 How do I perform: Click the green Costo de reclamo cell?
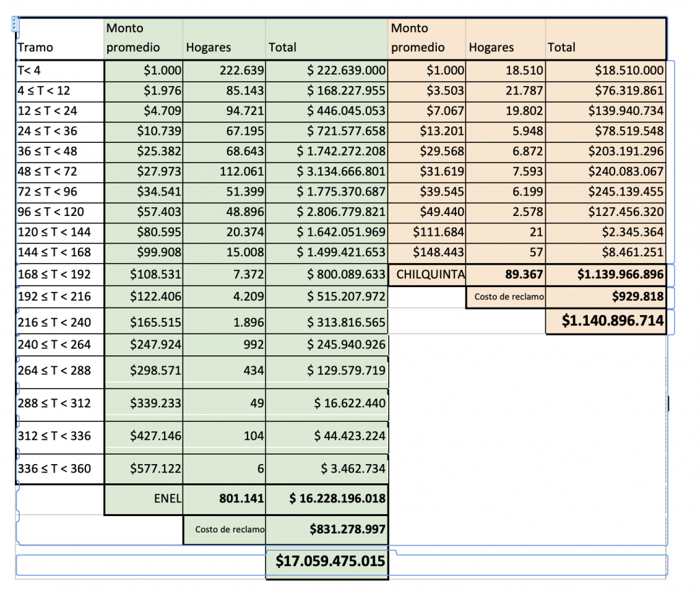(224, 529)
